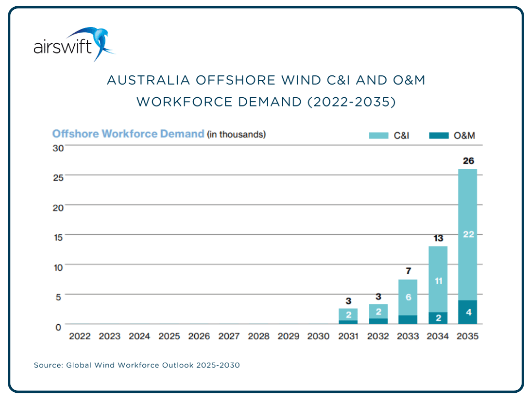532x399 pixels.
Task: Click the value label 13 above 2034
Action: tap(438, 238)
